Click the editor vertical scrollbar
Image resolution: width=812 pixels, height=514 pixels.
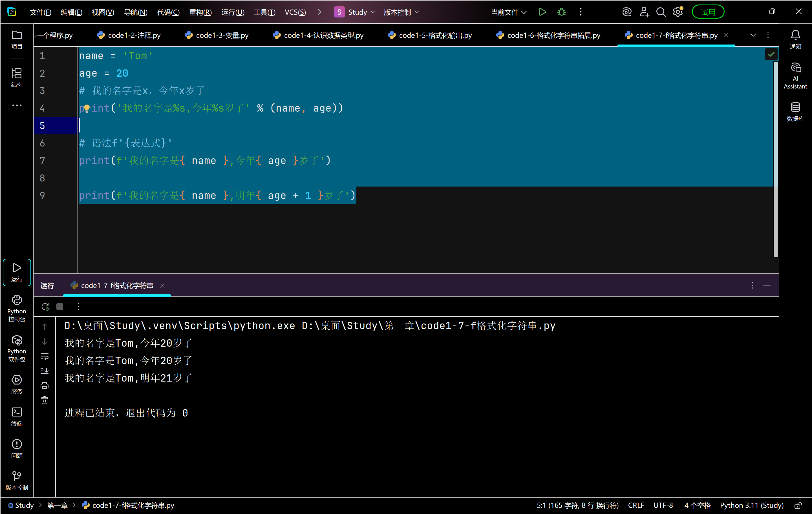(776, 158)
